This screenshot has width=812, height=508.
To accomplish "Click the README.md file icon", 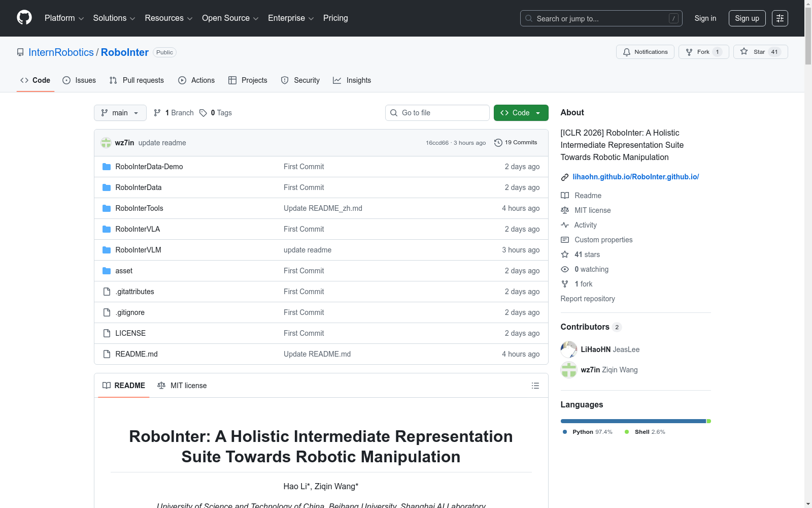I will (107, 354).
